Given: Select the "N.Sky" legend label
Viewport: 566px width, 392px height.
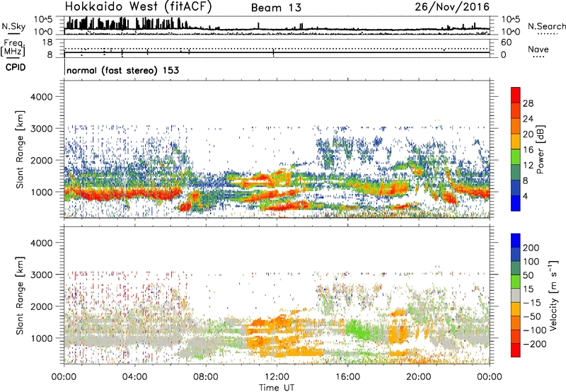Looking at the screenshot, I should (x=13, y=26).
